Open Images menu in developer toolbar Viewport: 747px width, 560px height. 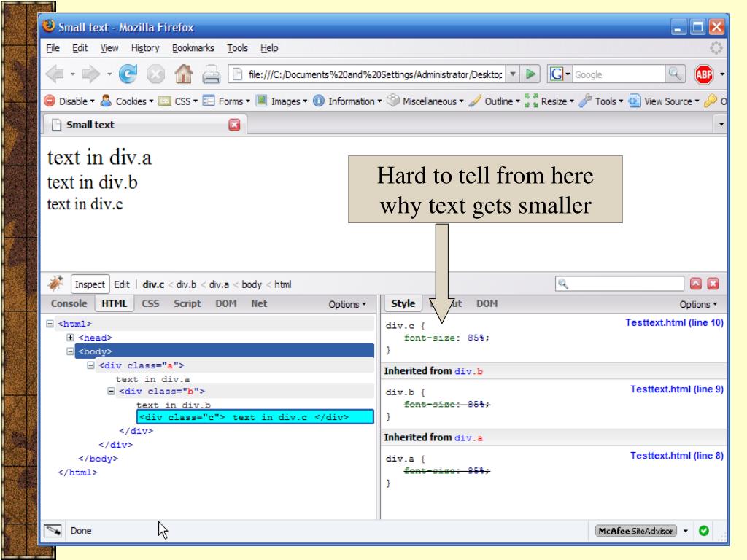282,101
